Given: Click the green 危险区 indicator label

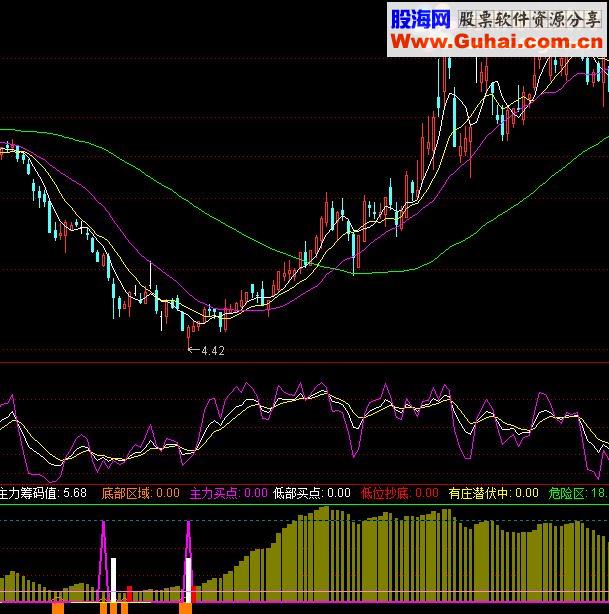Looking at the screenshot, I should point(578,493).
